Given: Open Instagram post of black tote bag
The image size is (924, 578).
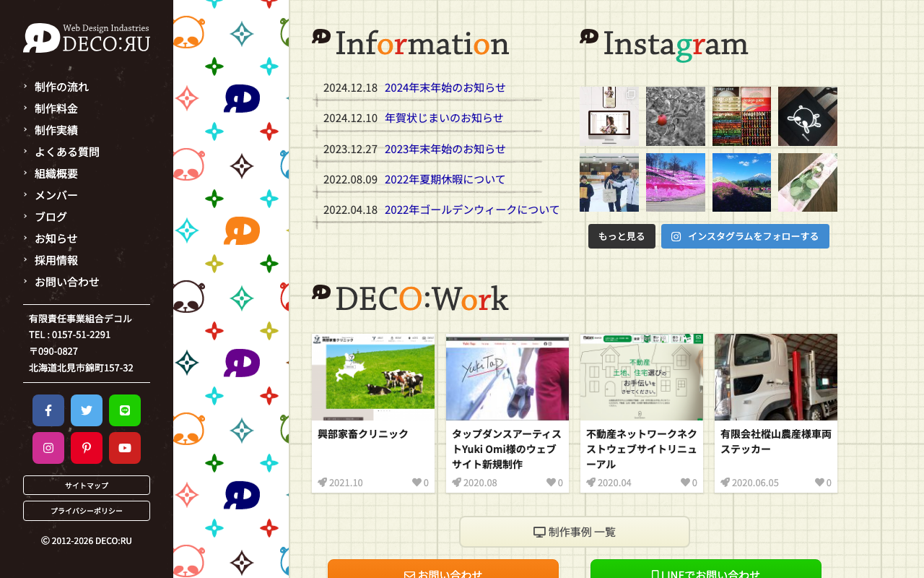Looking at the screenshot, I should pos(808,116).
